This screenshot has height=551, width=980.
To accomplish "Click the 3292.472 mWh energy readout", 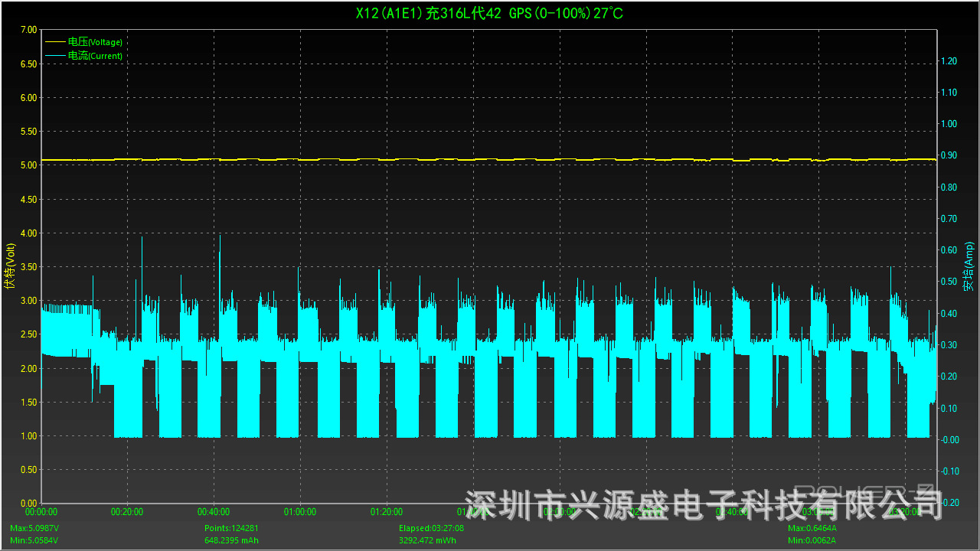I will click(x=429, y=540).
